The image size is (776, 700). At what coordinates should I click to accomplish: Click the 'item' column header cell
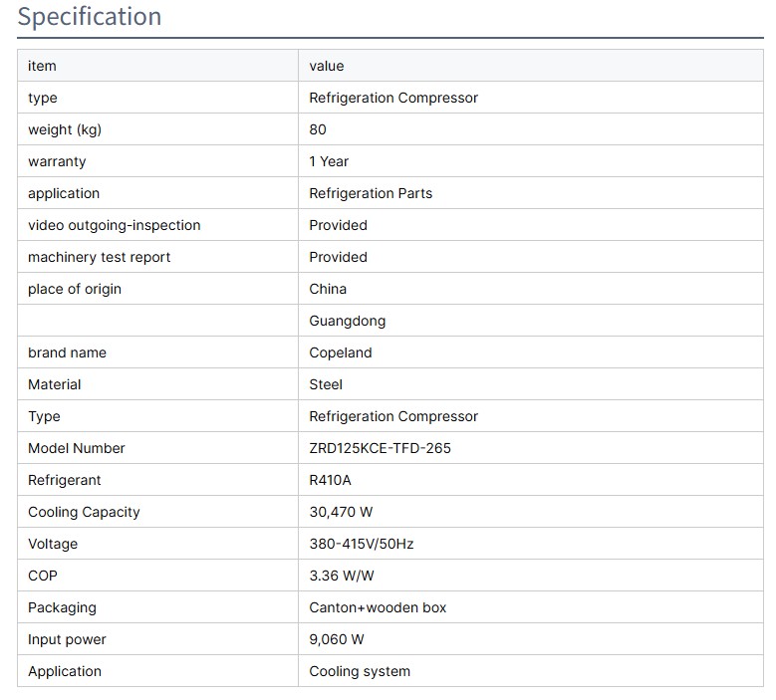pyautogui.click(x=43, y=66)
